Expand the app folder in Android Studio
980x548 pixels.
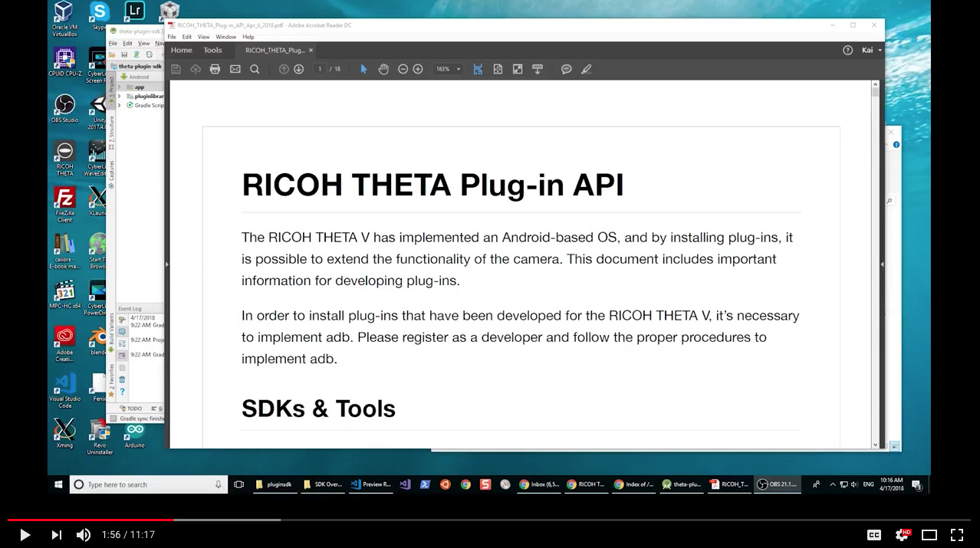(x=119, y=87)
